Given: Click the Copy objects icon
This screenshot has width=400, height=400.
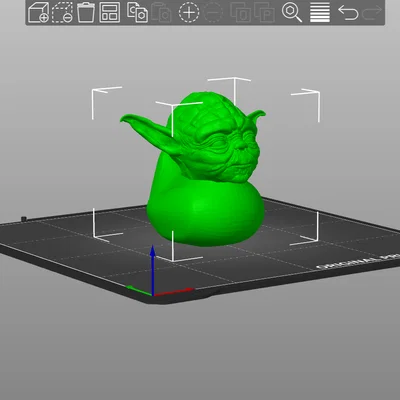Looking at the screenshot, I should coord(137,12).
